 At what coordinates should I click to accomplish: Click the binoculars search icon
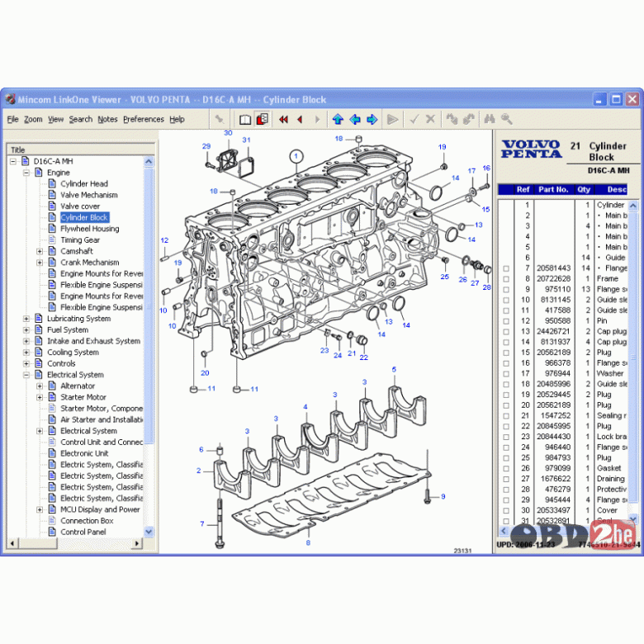pyautogui.click(x=490, y=120)
